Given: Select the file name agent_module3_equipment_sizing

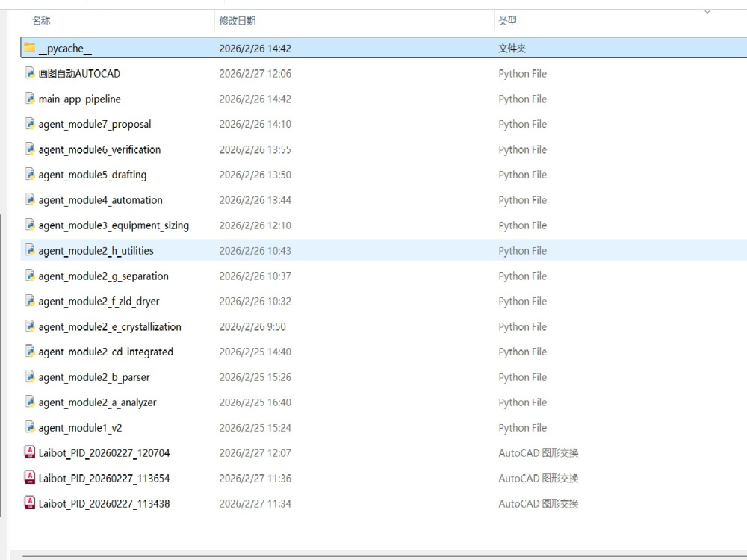Looking at the screenshot, I should 114,225.
